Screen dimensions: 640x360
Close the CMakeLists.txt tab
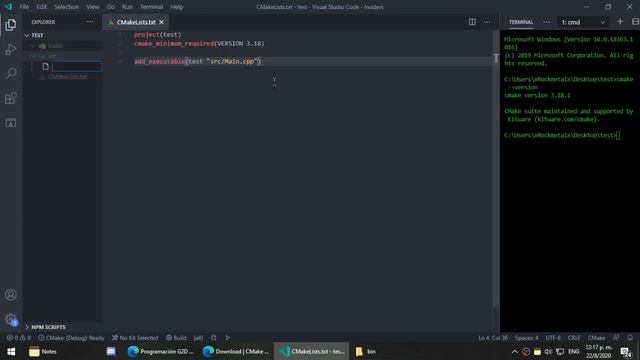tap(162, 22)
